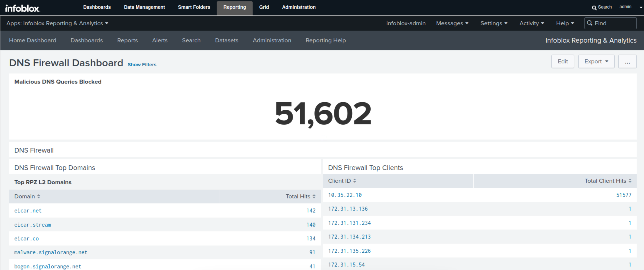Click the Show Filters link
The height and width of the screenshot is (270, 644).
click(x=142, y=65)
